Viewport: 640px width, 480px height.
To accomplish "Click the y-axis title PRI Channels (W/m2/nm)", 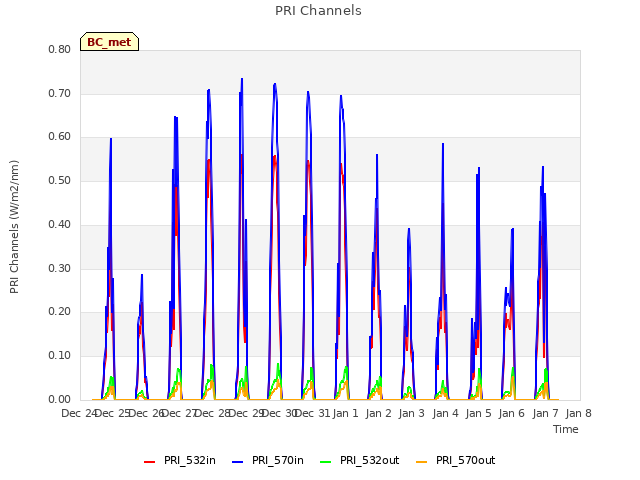I will pyautogui.click(x=14, y=227).
